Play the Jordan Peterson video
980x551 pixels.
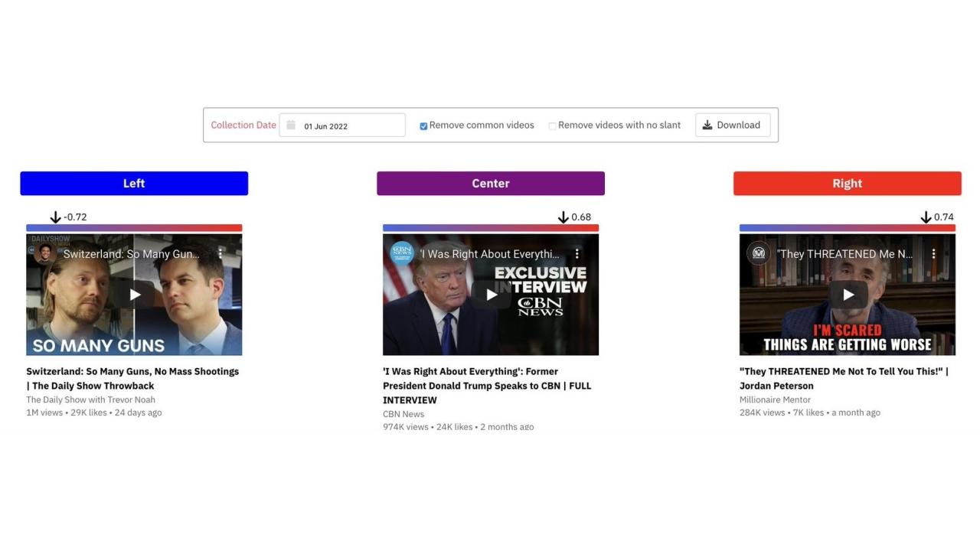848,295
